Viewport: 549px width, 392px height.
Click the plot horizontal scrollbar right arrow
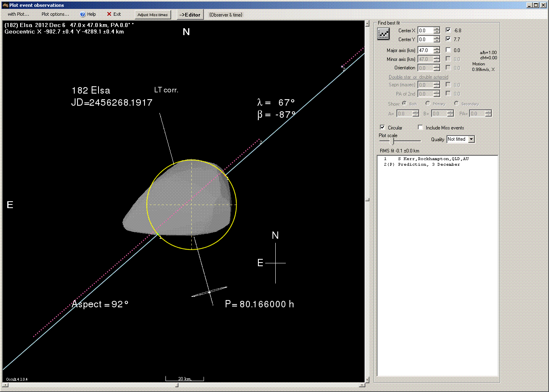point(362,385)
